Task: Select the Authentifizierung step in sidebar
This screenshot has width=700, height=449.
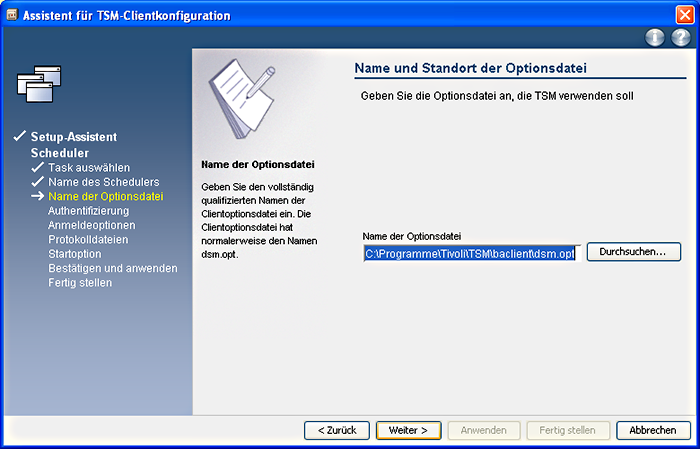Action: pyautogui.click(x=88, y=211)
